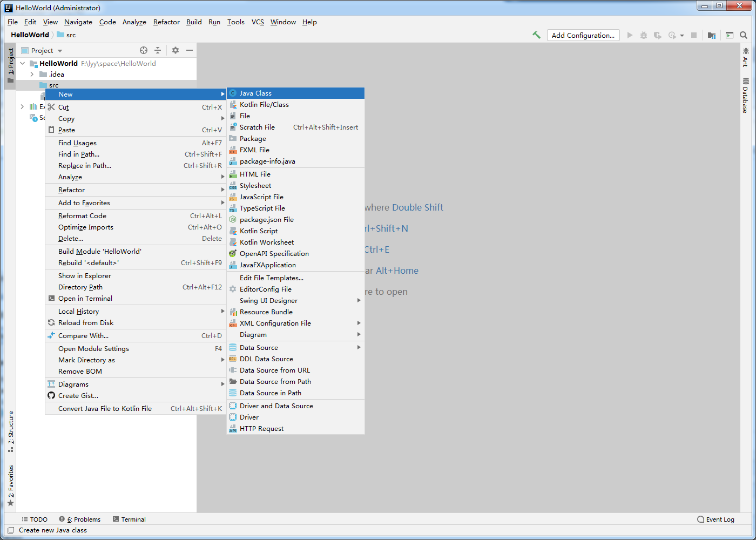
Task: Click the locate target icon in Project panel
Action: 144,50
